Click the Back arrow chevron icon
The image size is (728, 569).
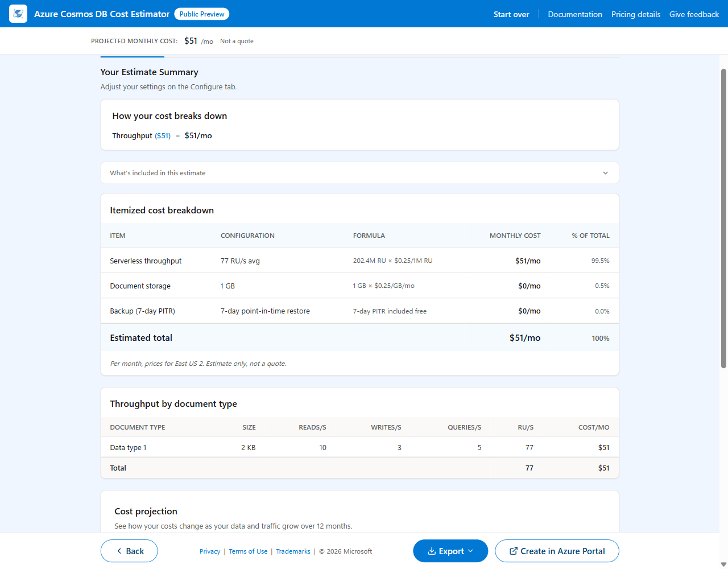click(119, 551)
